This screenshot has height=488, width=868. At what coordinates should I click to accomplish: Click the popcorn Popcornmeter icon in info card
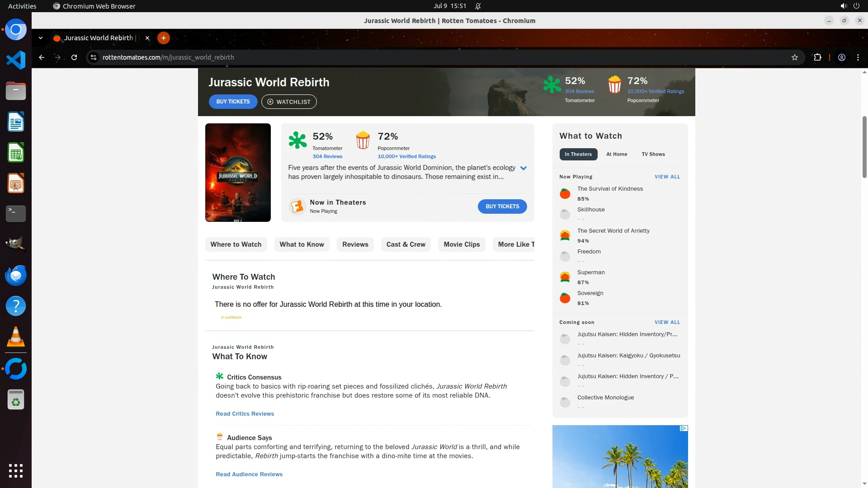pos(363,140)
